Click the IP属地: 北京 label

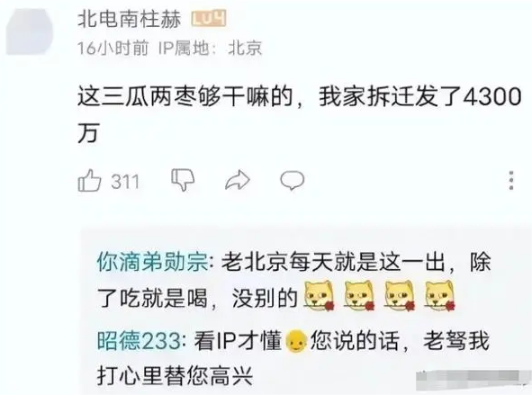tap(210, 49)
